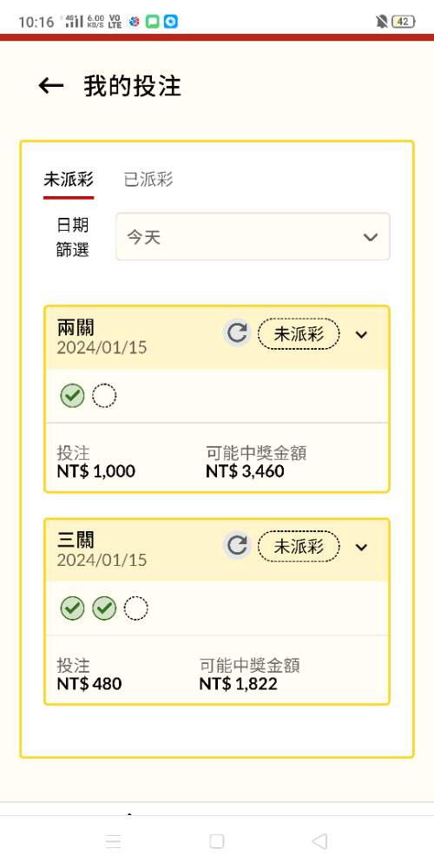Tap the 未派彩 status pill on 兩關
Screen dimensions: 434x868
[x=299, y=334]
